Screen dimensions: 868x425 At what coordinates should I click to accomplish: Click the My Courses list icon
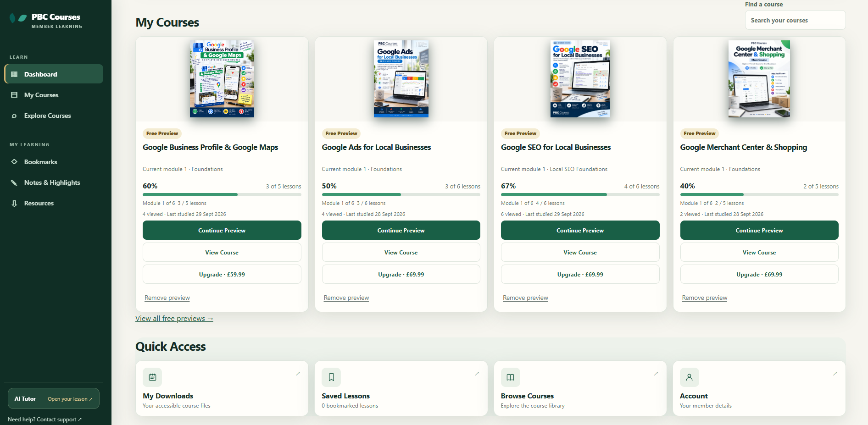point(14,95)
